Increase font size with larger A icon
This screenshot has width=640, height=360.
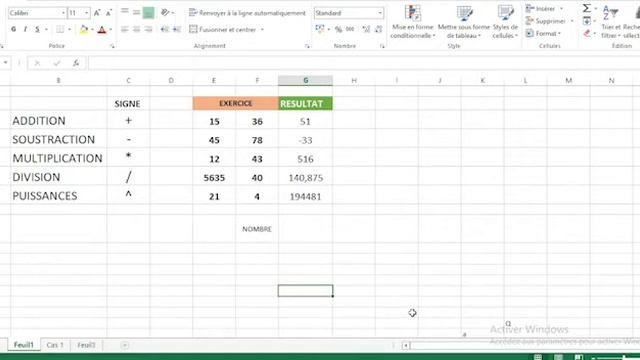[x=97, y=13]
